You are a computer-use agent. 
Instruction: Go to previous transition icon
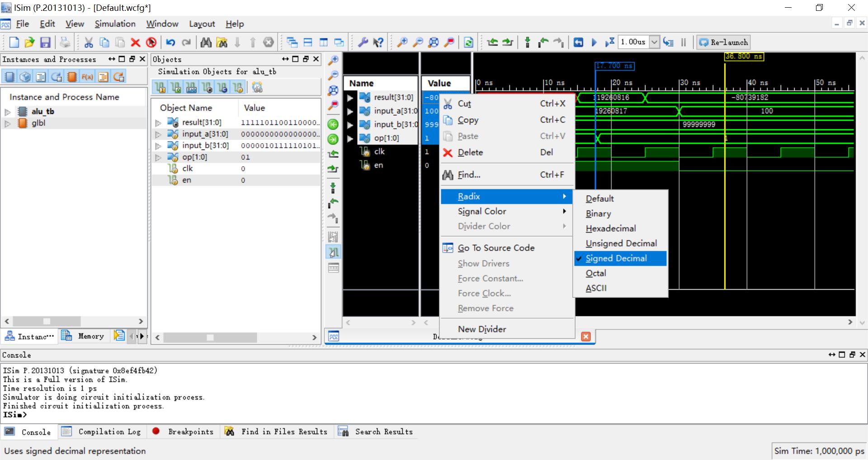tap(493, 42)
